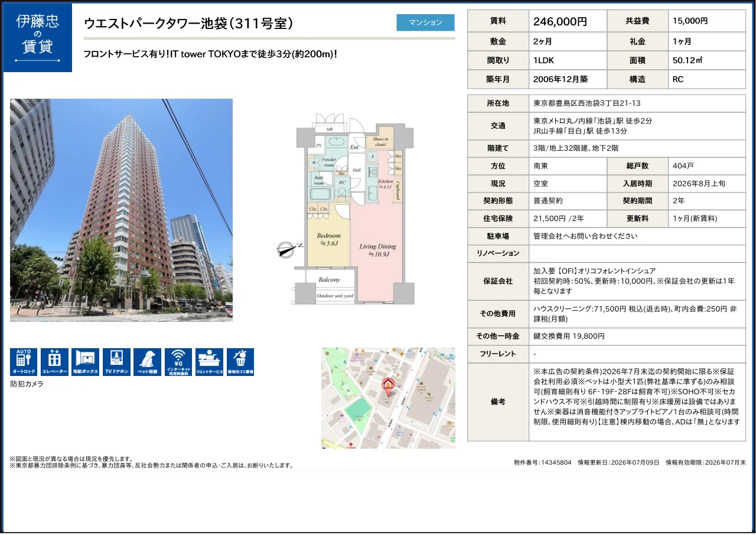The width and height of the screenshot is (756, 535).
Task: Click the インターネット利用料無料 Wi-Fi icon
Action: click(178, 362)
